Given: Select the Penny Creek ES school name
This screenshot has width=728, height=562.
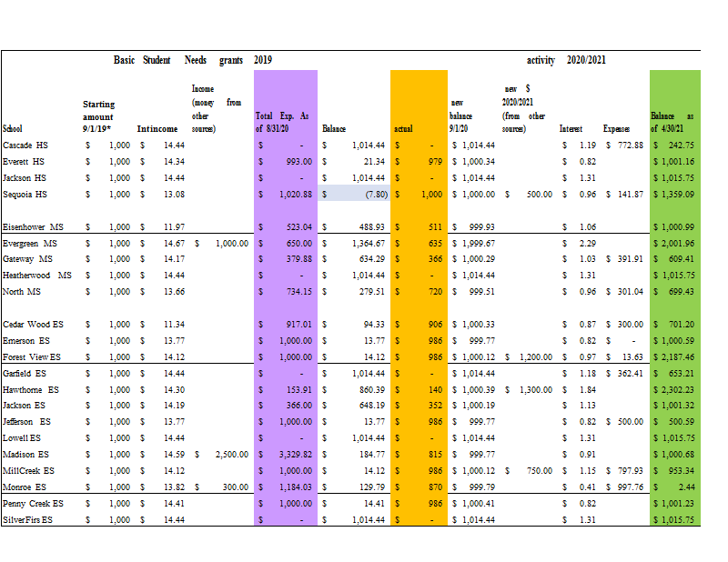Looking at the screenshot, I should tap(33, 504).
